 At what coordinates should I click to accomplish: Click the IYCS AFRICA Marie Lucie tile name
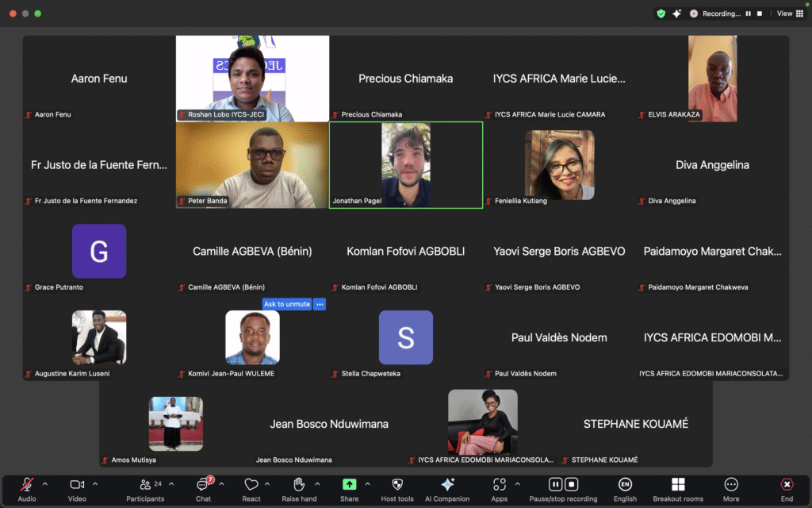click(x=559, y=79)
